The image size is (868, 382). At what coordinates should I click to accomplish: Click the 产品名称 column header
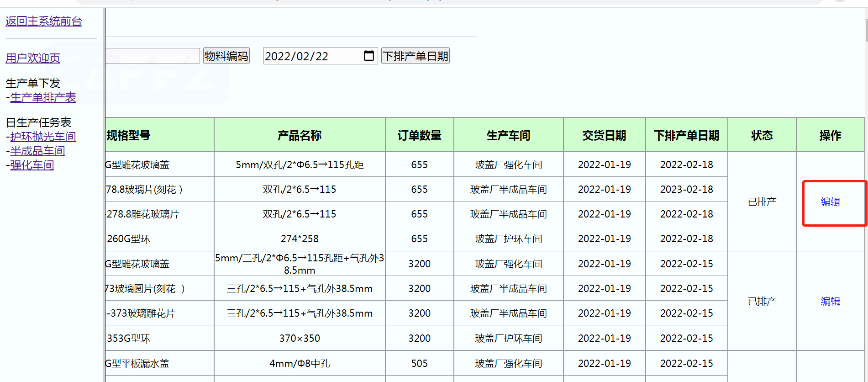300,135
